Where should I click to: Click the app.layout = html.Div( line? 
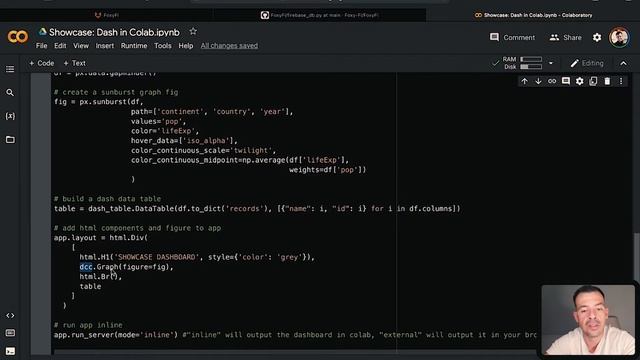coord(101,238)
